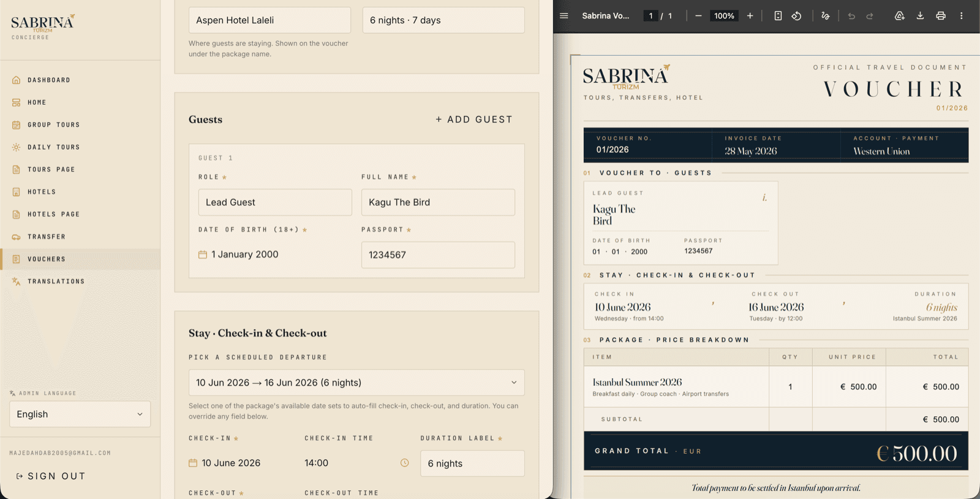
Task: Open Tours Page in the sidebar
Action: tap(80, 170)
